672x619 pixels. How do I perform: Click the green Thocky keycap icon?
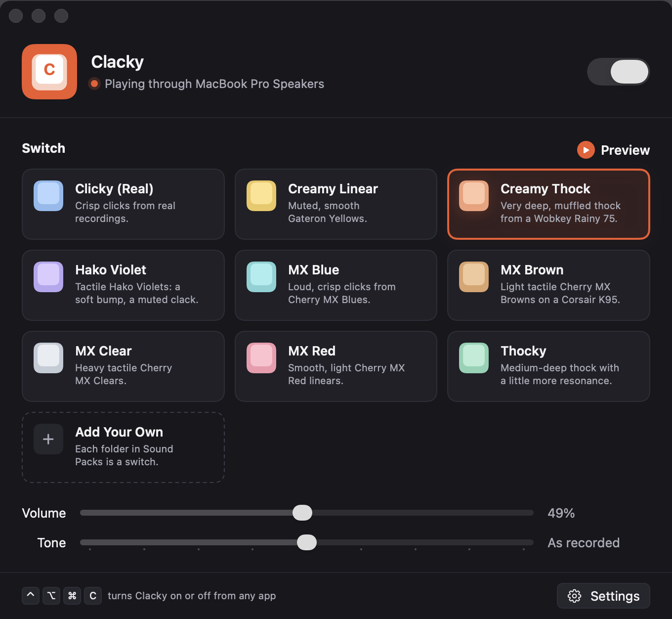coord(474,358)
